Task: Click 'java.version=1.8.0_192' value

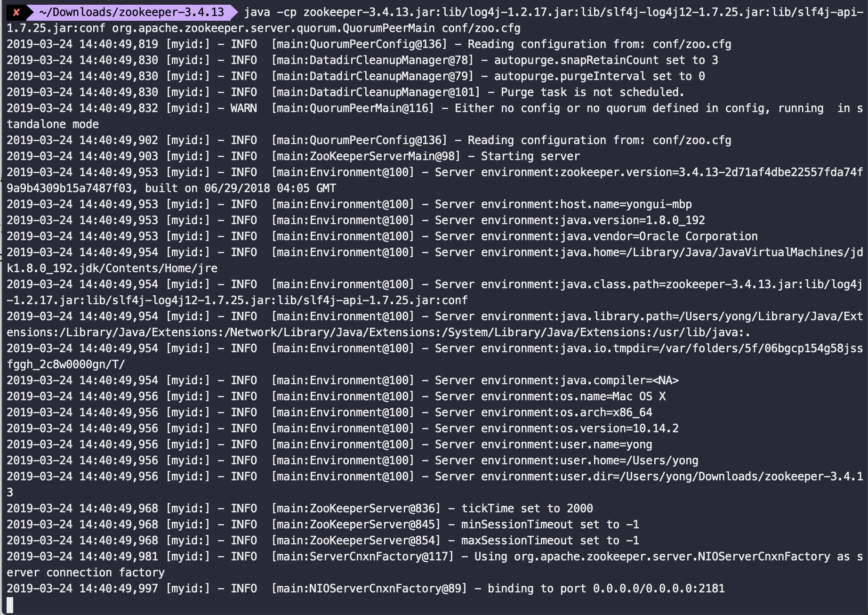Action: [x=633, y=220]
